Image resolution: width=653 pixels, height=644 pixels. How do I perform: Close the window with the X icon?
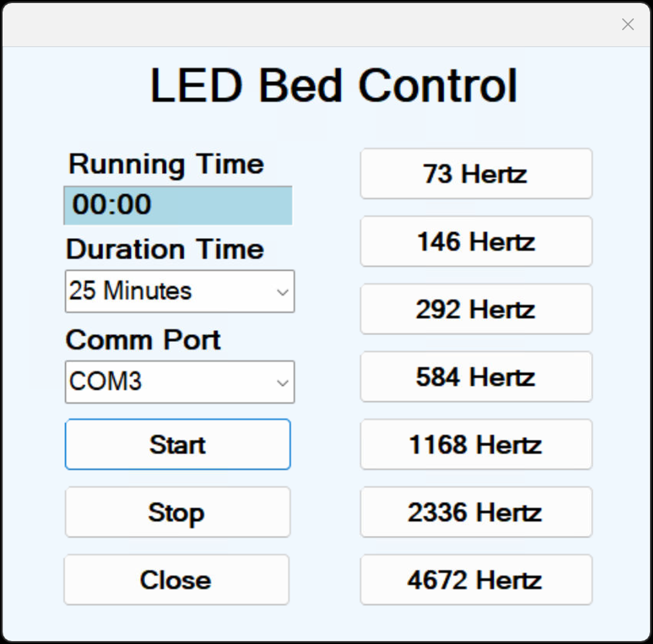[x=627, y=24]
